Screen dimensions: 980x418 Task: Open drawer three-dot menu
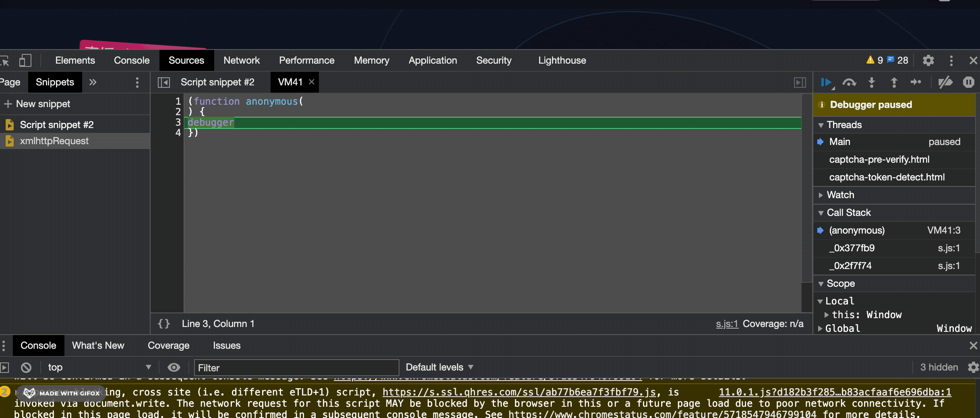[x=4, y=346]
